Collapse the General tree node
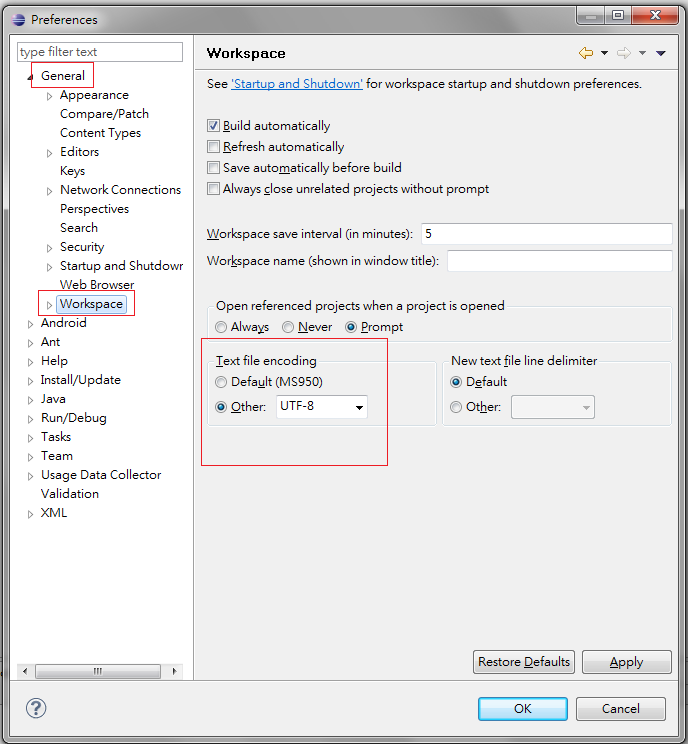This screenshot has width=688, height=744. 30,77
